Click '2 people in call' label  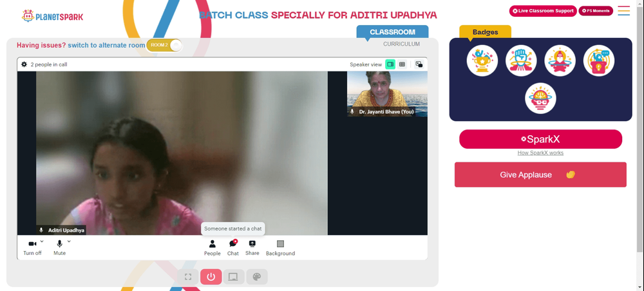pos(49,64)
